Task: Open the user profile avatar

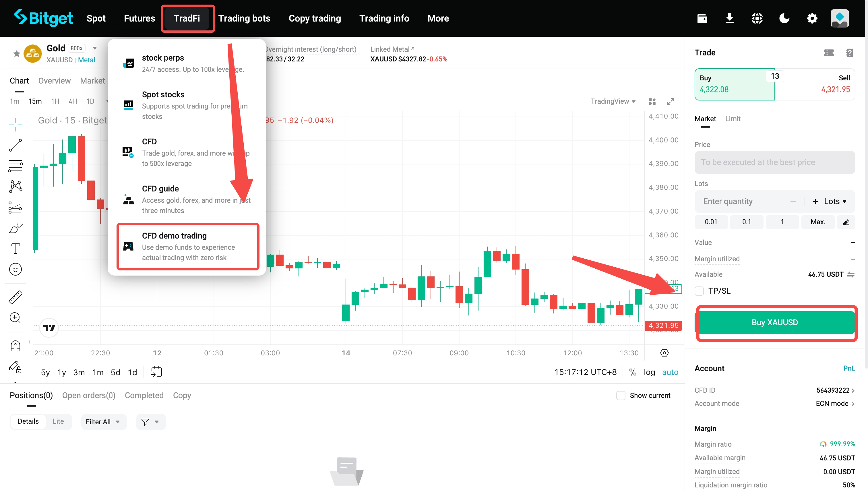Action: click(x=840, y=18)
